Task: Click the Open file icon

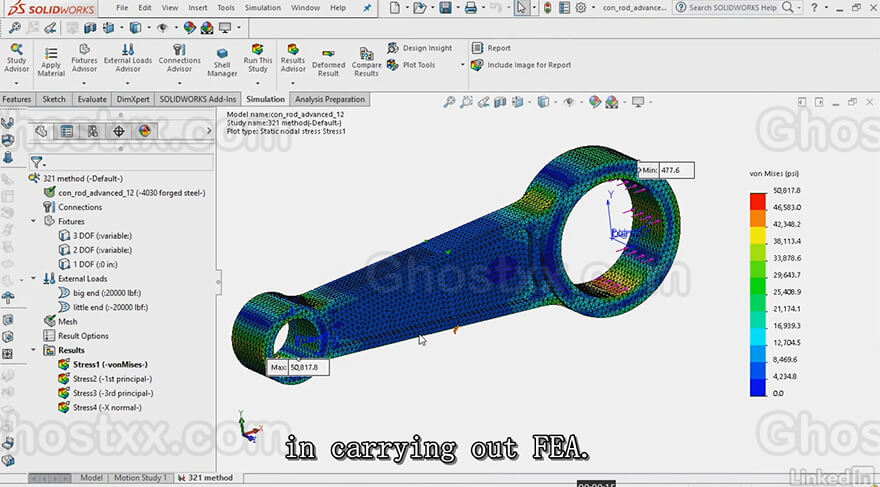Action: pos(419,8)
